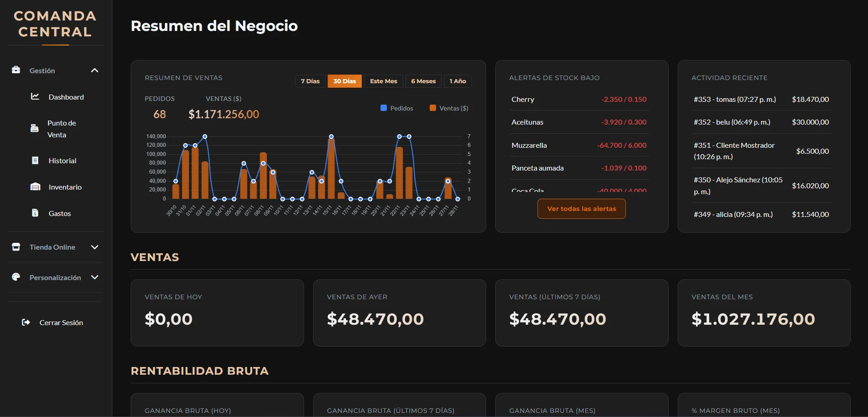Click the Tienda Online store icon

click(16, 247)
